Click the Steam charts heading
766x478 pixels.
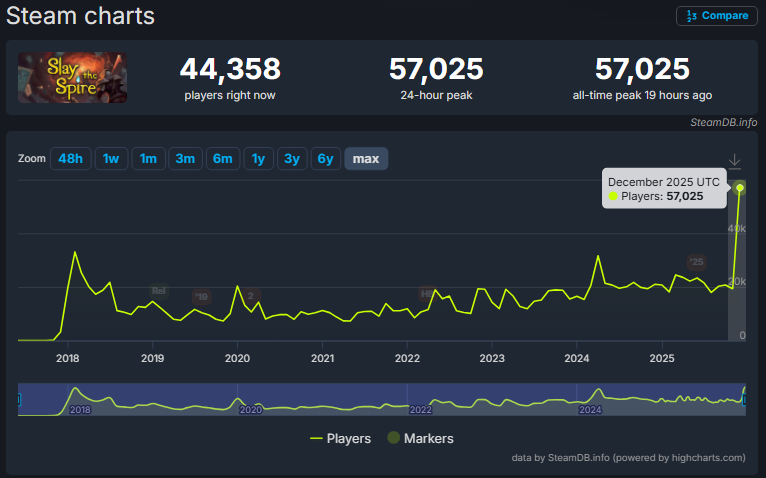(x=80, y=16)
